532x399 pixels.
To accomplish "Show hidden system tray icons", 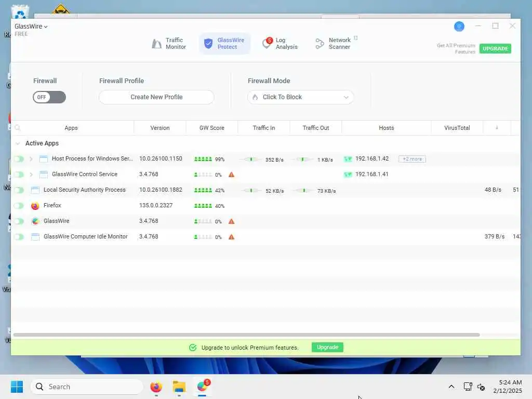I will coord(451,387).
